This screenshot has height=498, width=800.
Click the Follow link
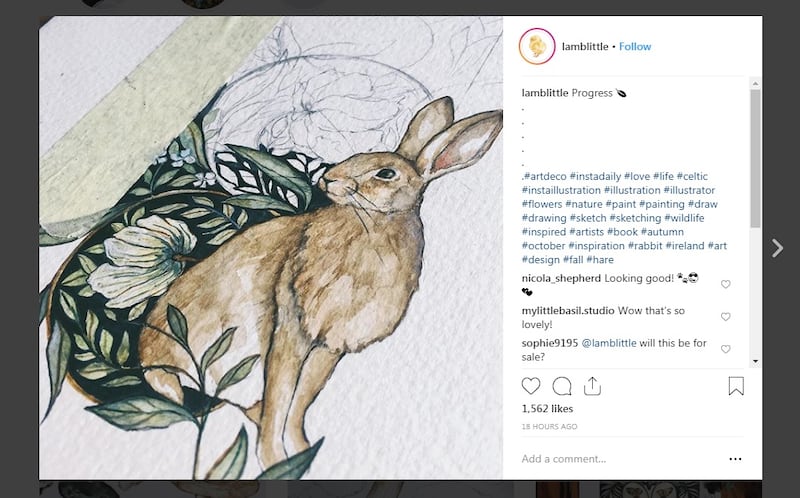(635, 46)
